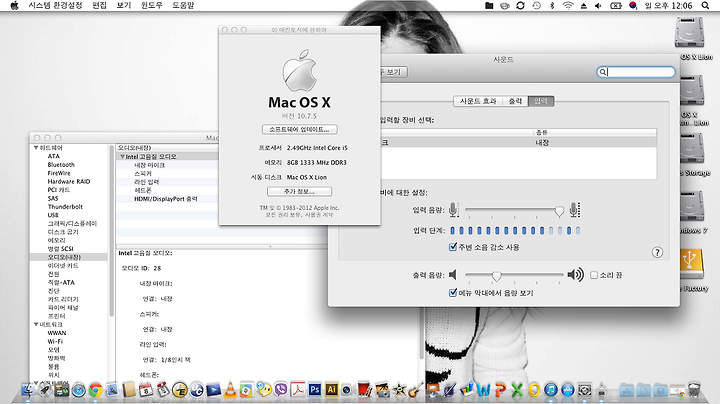Toggle 메뉴 막대에서 음량 보기 checkbox
720x404 pixels.
pyautogui.click(x=453, y=292)
